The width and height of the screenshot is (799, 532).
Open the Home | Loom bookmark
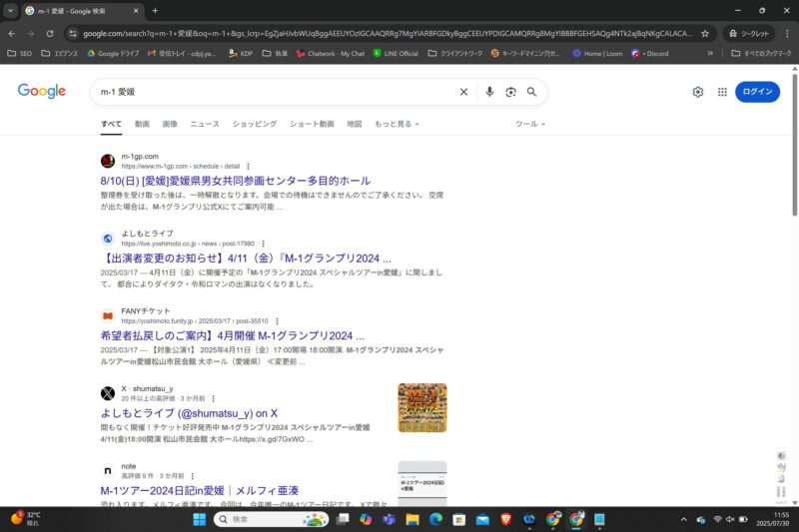click(597, 54)
